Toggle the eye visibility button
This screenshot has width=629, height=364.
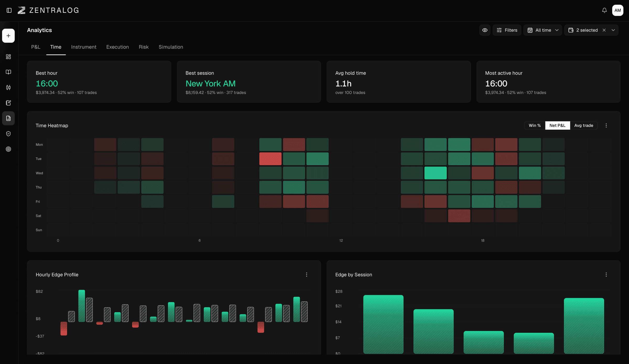(x=485, y=30)
